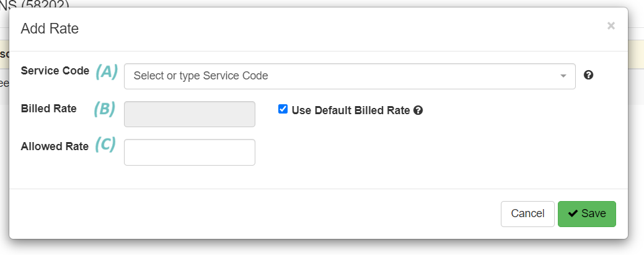
Task: Focus the Allowed Rate input field
Action: tap(189, 152)
